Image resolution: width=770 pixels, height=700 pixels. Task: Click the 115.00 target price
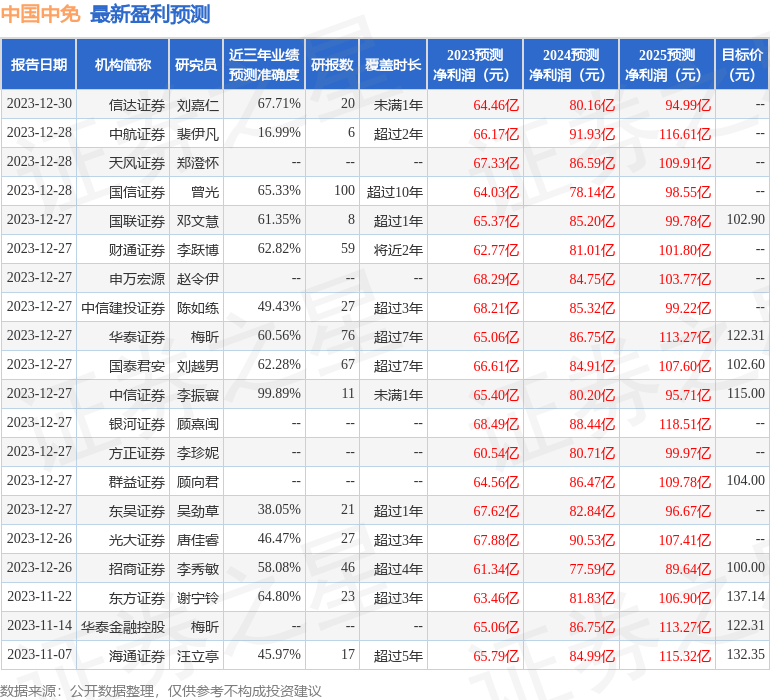[x=746, y=393]
